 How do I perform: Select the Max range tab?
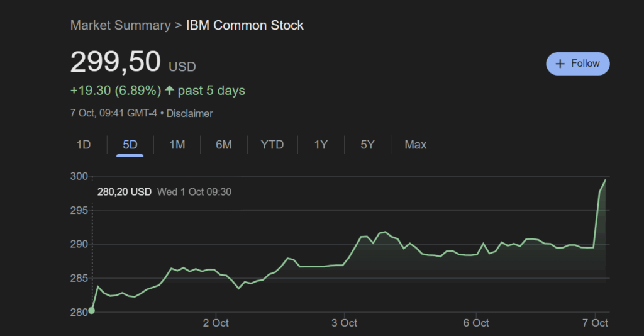point(415,145)
